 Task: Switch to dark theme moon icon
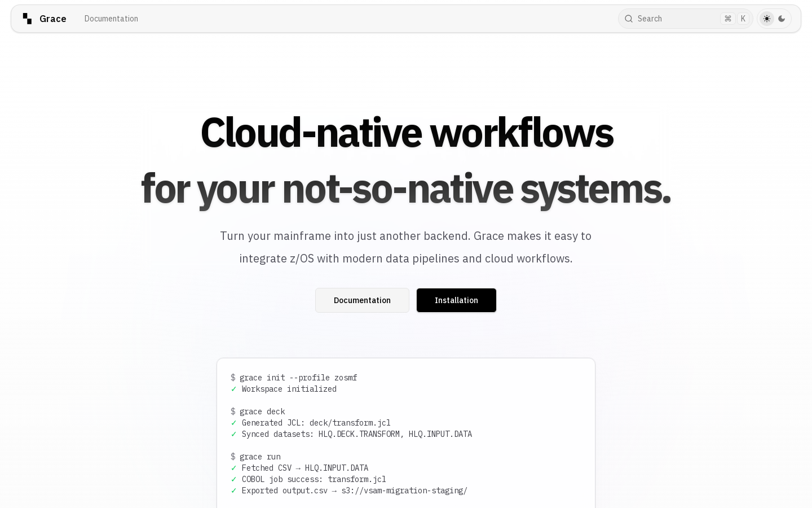tap(782, 19)
